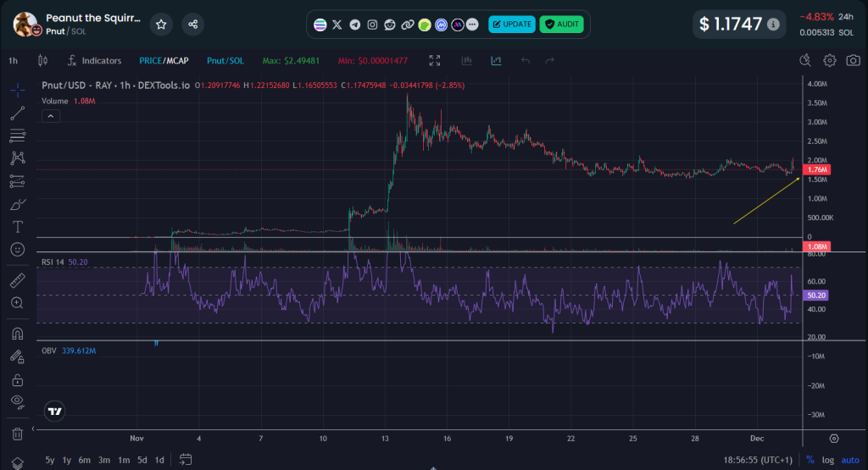The height and width of the screenshot is (470, 868).
Task: Switch chart to PRICE mode
Action: coord(150,61)
